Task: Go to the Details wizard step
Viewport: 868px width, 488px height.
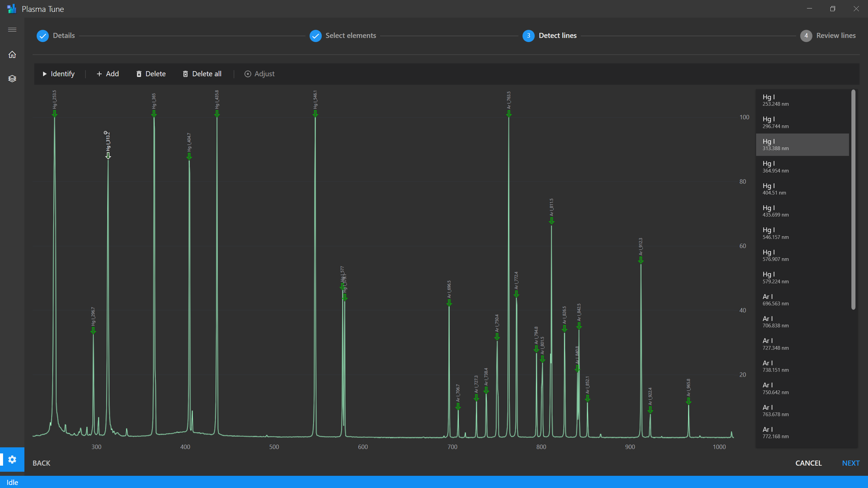Action: coord(56,36)
